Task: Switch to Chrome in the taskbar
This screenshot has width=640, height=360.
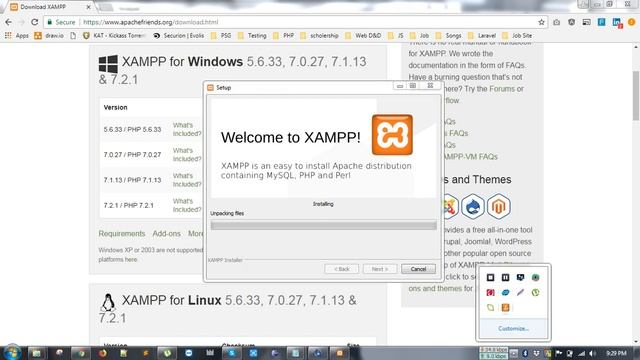Action: pyautogui.click(x=81, y=353)
